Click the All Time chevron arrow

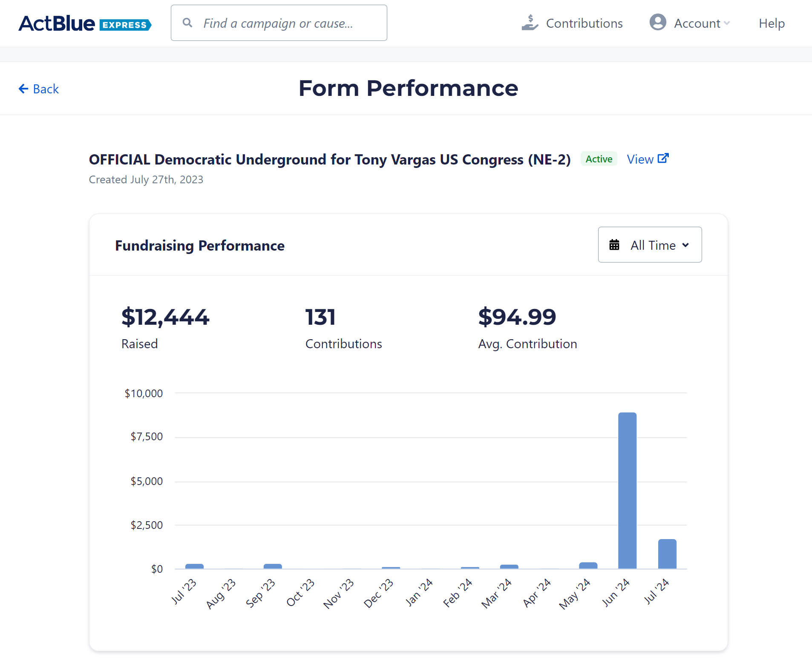[x=685, y=245]
